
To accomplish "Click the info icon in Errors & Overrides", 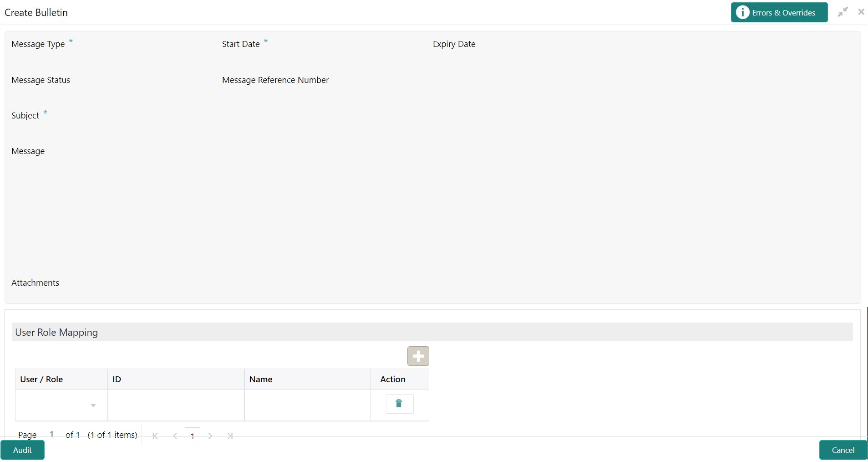I will point(742,12).
